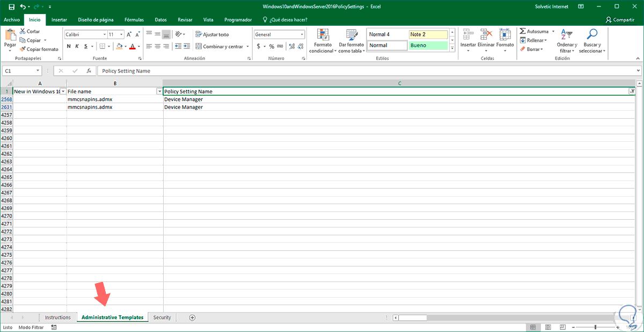Decrease font size with the smaller A icon
Image resolution: width=644 pixels, height=332 pixels.
[x=137, y=34]
